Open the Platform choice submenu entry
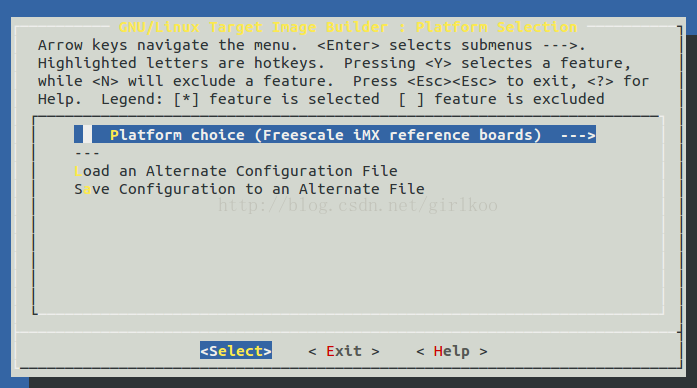The height and width of the screenshot is (388, 697). [x=335, y=135]
